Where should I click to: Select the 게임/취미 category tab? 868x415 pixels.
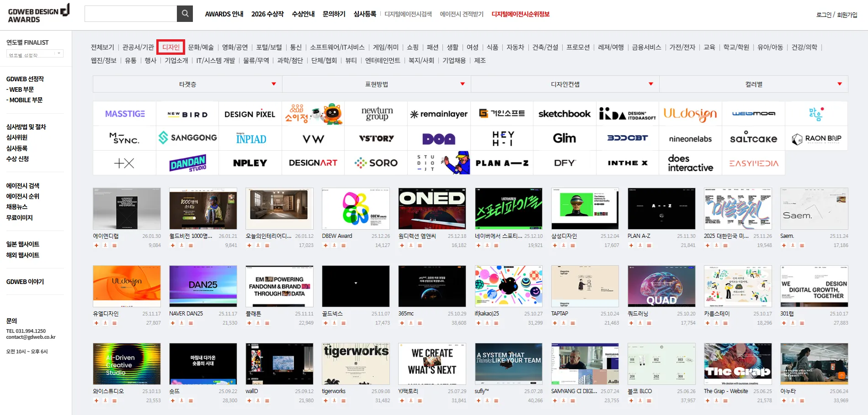(386, 47)
